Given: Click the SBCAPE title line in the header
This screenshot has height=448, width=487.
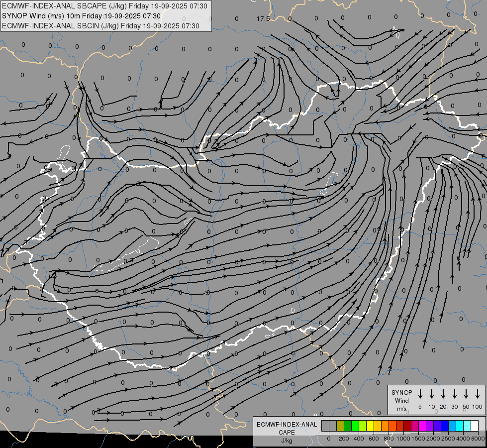Looking at the screenshot, I should 104,6.
